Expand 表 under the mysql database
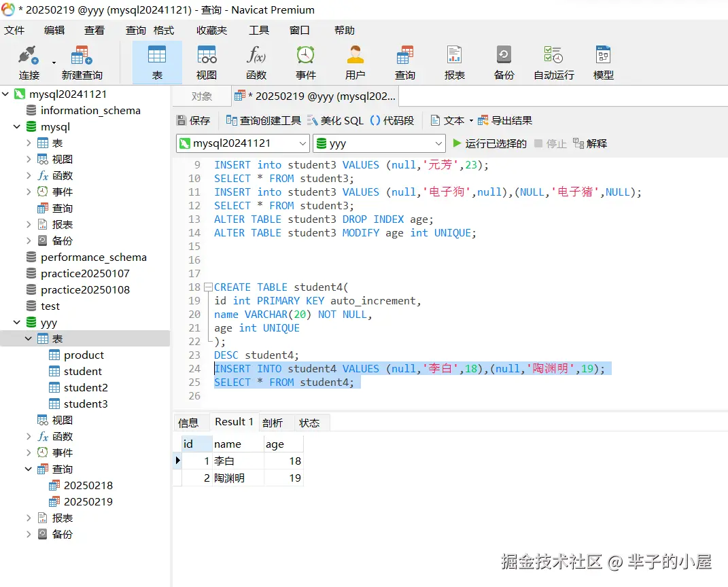 (x=29, y=143)
